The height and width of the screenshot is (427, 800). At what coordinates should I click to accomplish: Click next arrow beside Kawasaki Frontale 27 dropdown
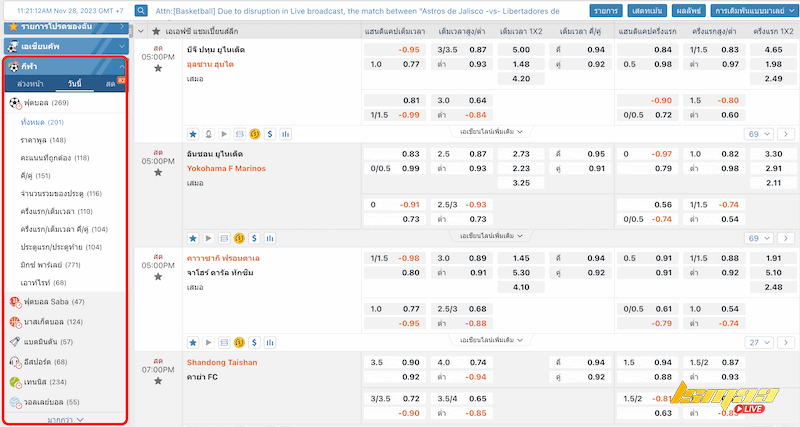(x=786, y=342)
